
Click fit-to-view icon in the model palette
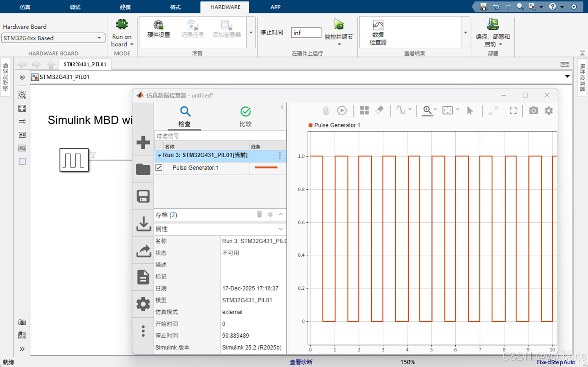coord(22,108)
